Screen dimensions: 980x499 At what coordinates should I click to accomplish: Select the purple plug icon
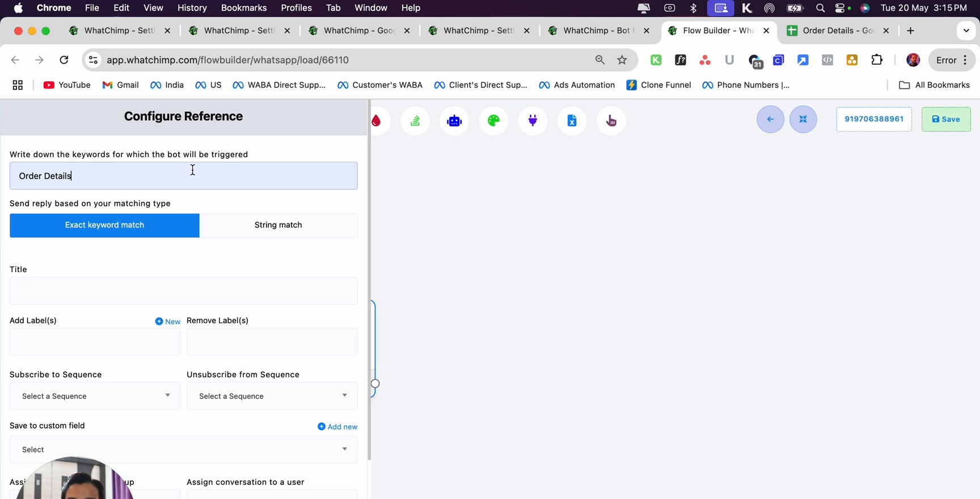point(533,120)
